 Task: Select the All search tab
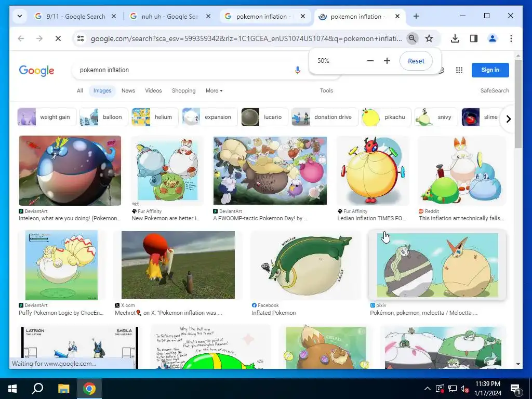tap(79, 90)
